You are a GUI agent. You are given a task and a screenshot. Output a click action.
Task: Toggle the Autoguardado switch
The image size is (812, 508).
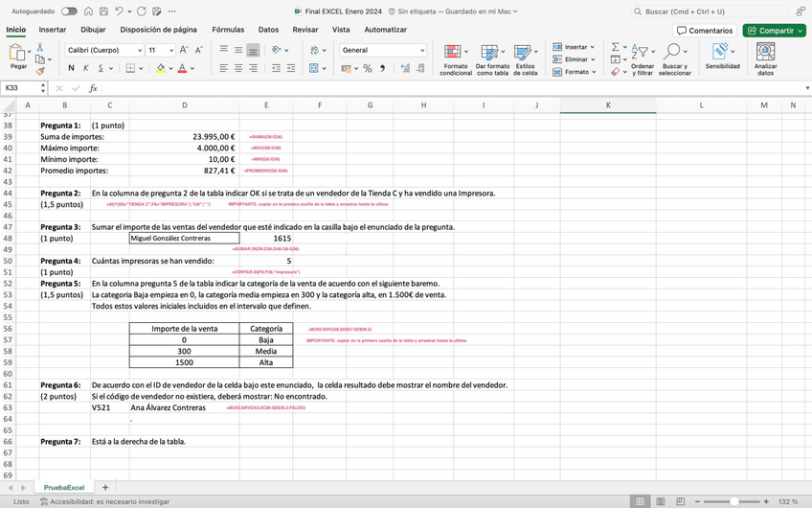(x=69, y=12)
